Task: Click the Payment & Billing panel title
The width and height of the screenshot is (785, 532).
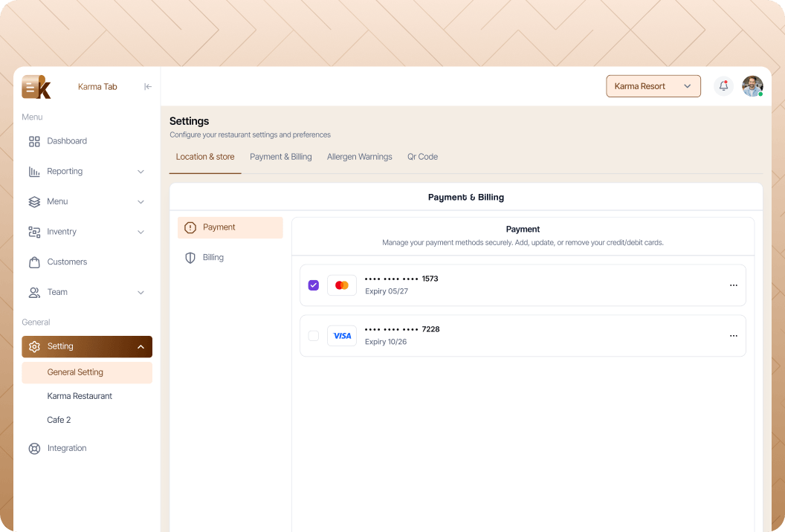Action: (466, 197)
